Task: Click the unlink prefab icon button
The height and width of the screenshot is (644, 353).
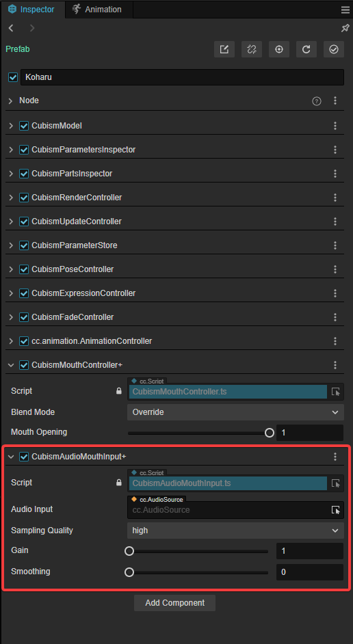Action: (252, 49)
